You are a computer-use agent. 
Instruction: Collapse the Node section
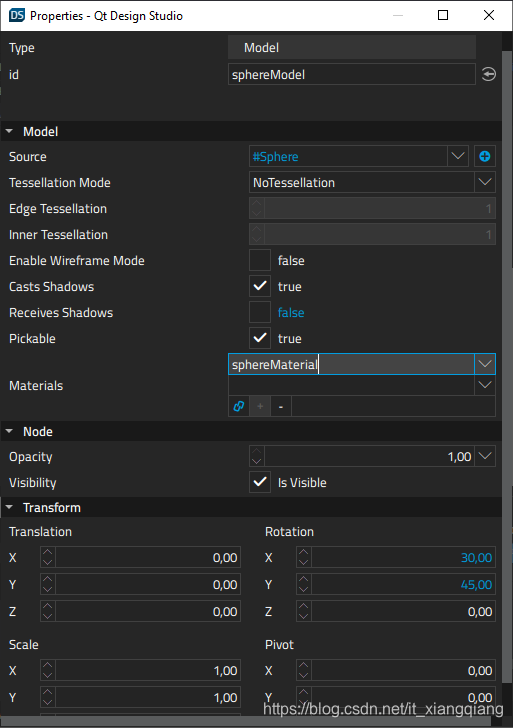9,431
